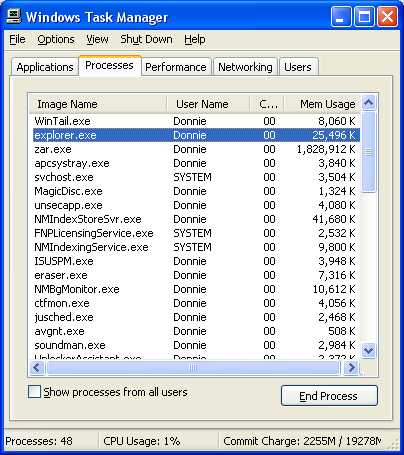This screenshot has width=404, height=455.
Task: Click the vertical scrollbar thumb
Action: 369,152
